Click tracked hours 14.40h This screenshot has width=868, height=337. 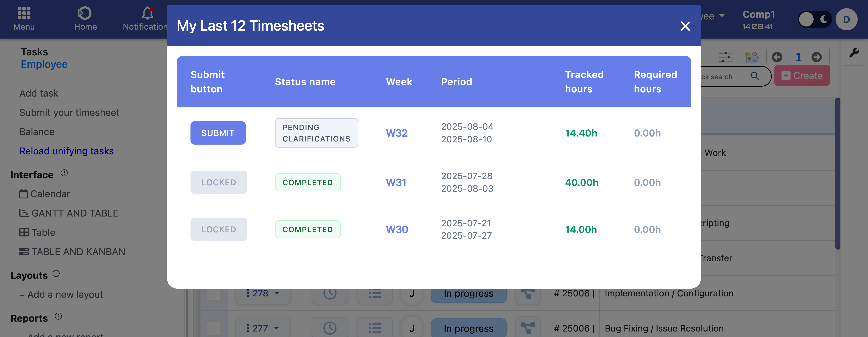[581, 133]
